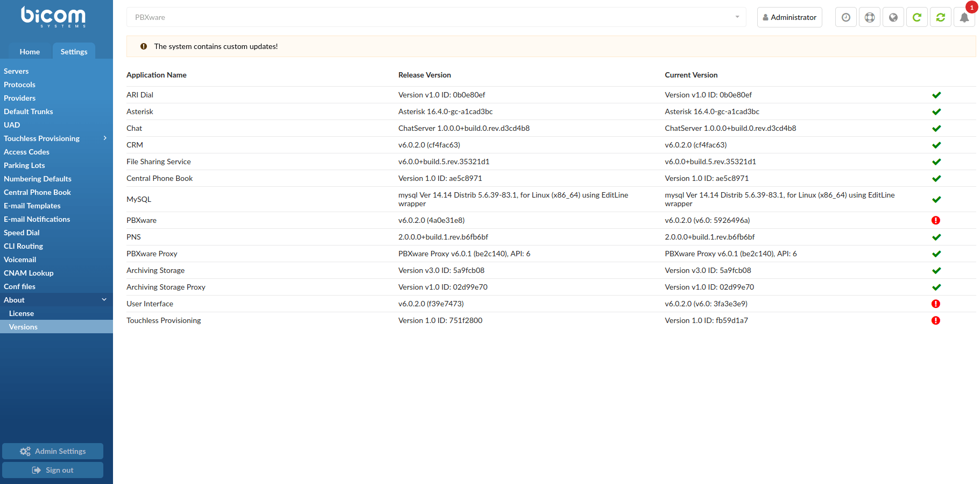Go to E-mail Notifications
This screenshot has height=484, width=980.
[x=37, y=219]
